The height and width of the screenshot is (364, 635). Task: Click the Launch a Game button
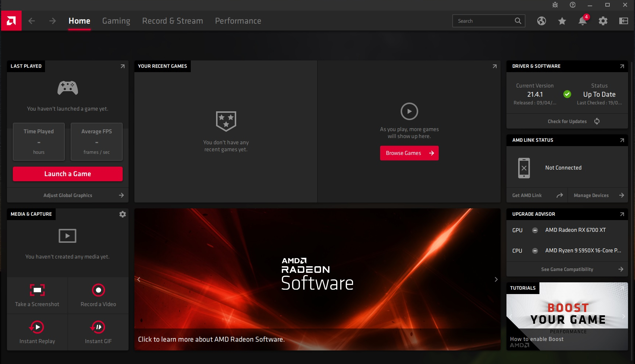point(67,174)
